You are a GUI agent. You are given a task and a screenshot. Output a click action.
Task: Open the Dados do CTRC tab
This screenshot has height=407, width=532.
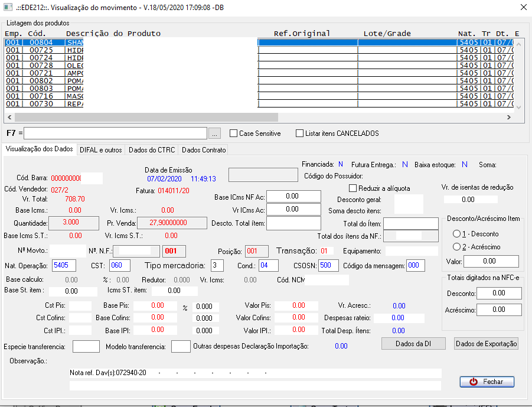pos(152,150)
